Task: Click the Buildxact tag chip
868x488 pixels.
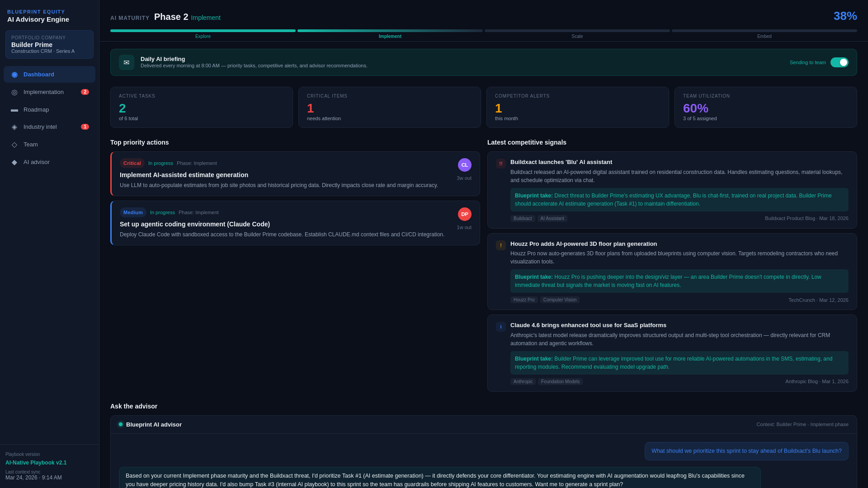Action: coord(523,219)
